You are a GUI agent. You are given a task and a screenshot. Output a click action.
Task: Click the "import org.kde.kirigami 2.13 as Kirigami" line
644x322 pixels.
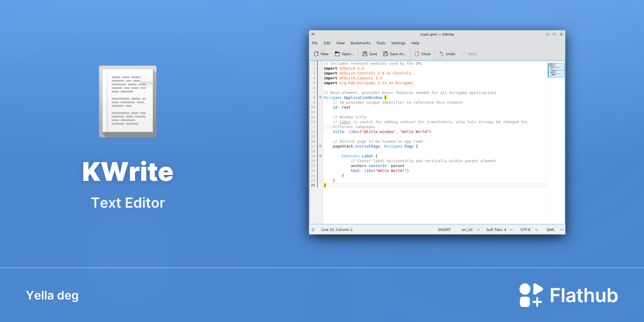click(369, 83)
